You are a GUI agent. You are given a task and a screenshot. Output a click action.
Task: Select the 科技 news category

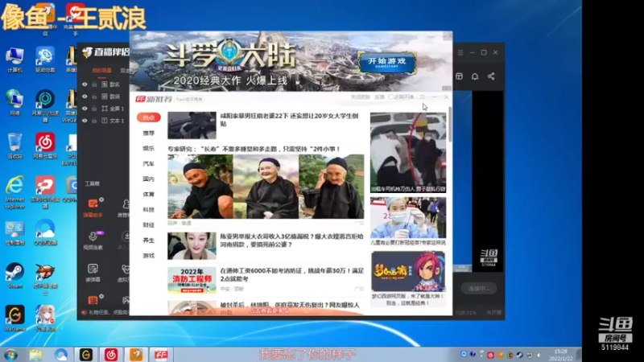pos(149,210)
